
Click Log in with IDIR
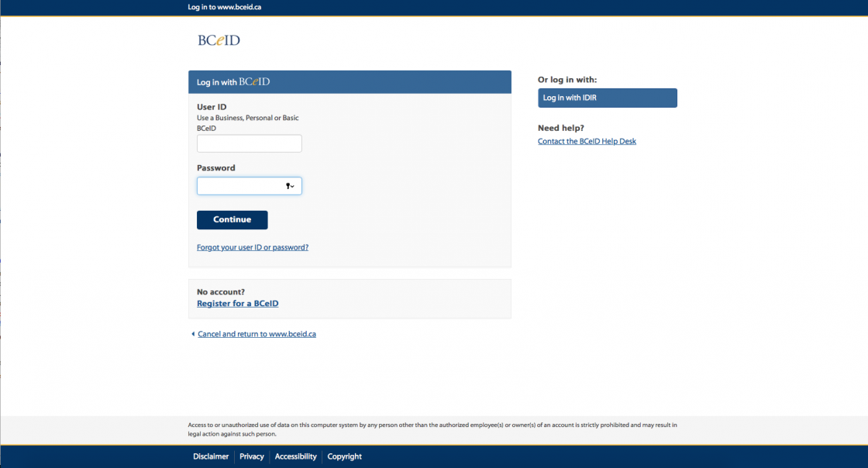coord(607,98)
